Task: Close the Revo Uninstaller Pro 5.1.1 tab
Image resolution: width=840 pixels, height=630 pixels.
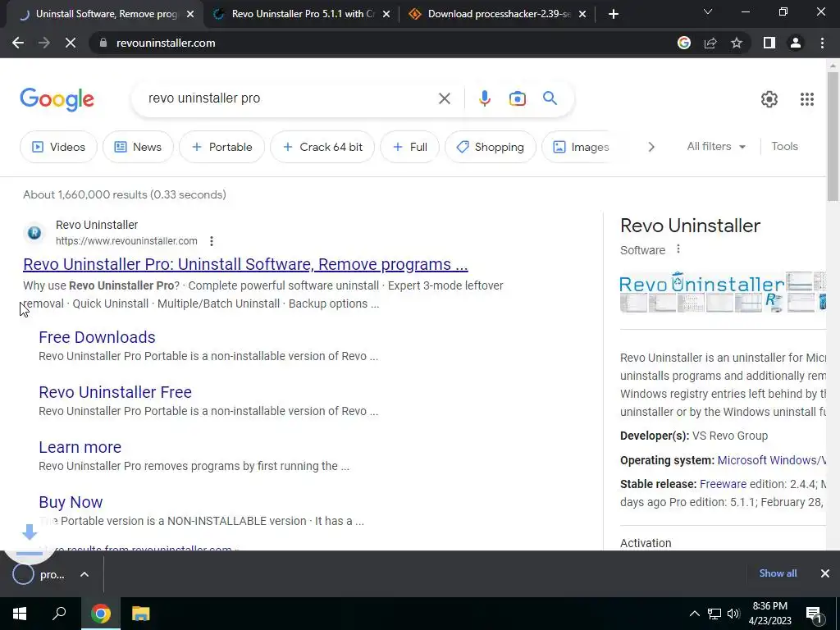Action: [x=386, y=15]
